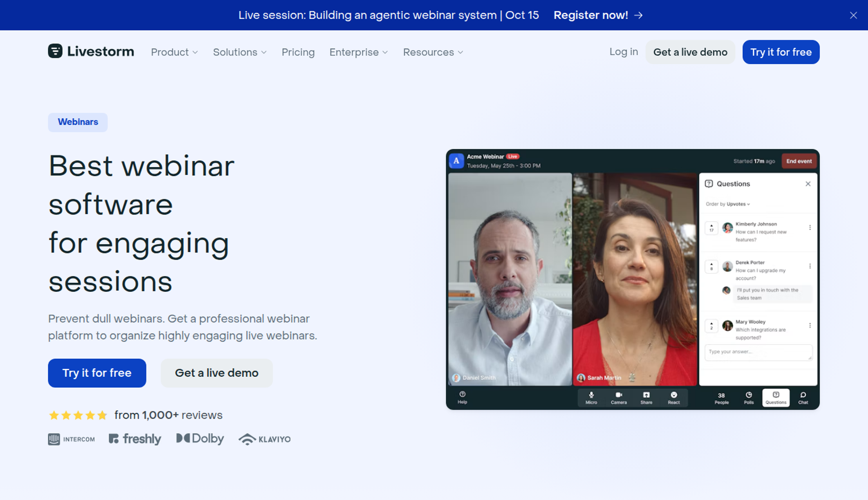Click Log in

click(623, 52)
